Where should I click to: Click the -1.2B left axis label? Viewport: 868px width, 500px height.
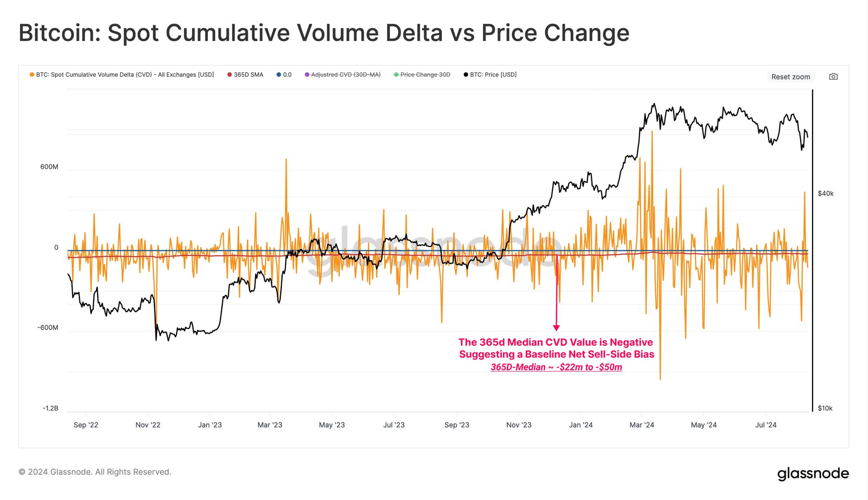click(50, 408)
